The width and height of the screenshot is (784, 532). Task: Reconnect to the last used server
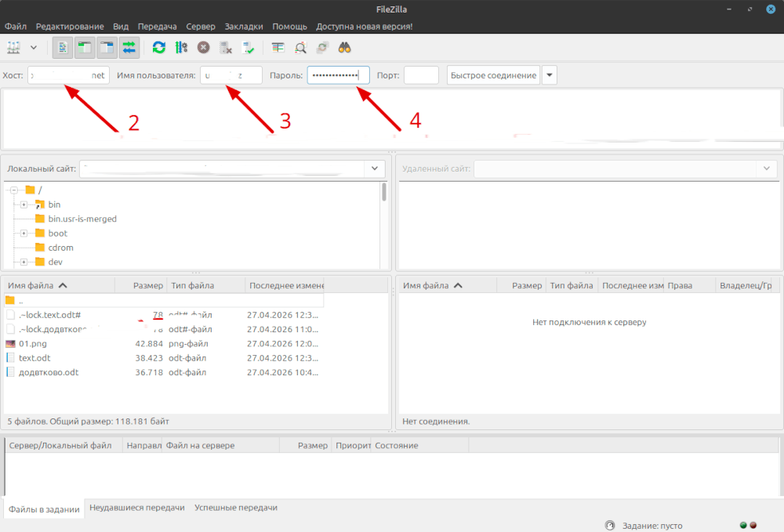(248, 48)
